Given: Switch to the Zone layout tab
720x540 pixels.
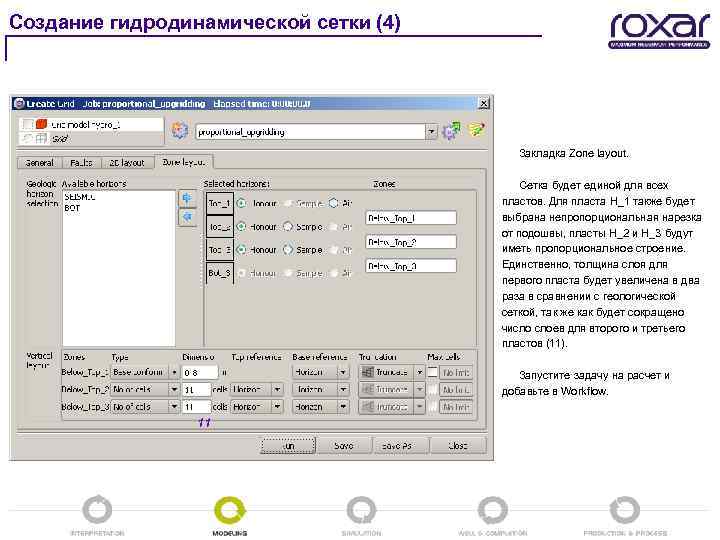Looking at the screenshot, I should click(x=184, y=162).
